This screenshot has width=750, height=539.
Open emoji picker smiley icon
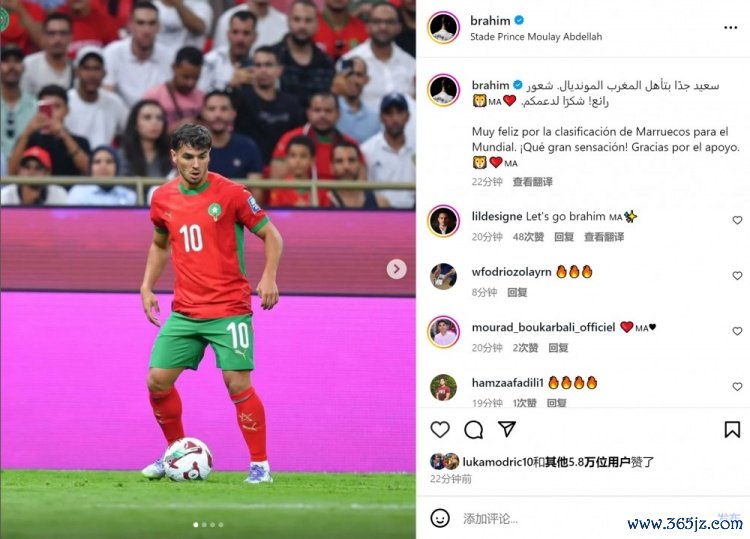click(x=440, y=518)
